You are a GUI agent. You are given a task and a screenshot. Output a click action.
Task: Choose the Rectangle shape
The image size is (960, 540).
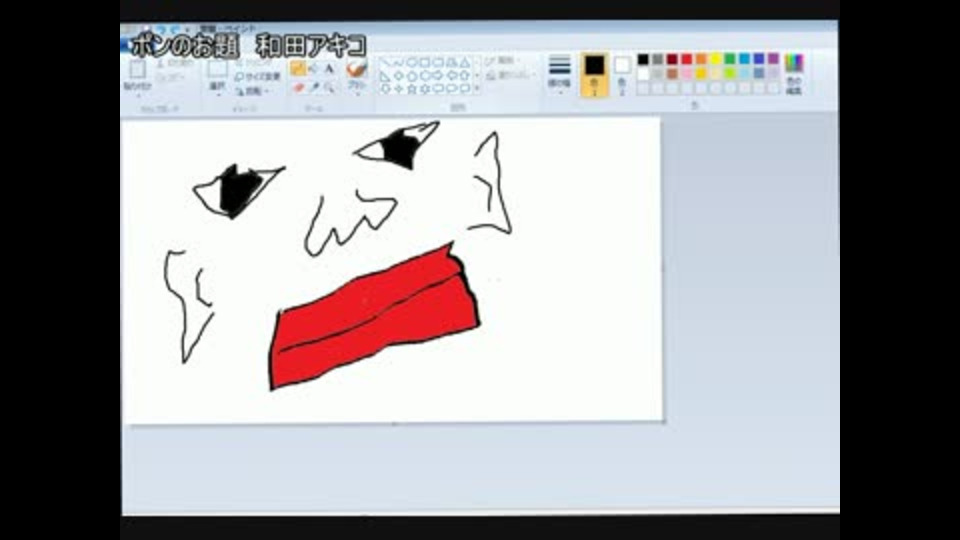click(x=424, y=62)
